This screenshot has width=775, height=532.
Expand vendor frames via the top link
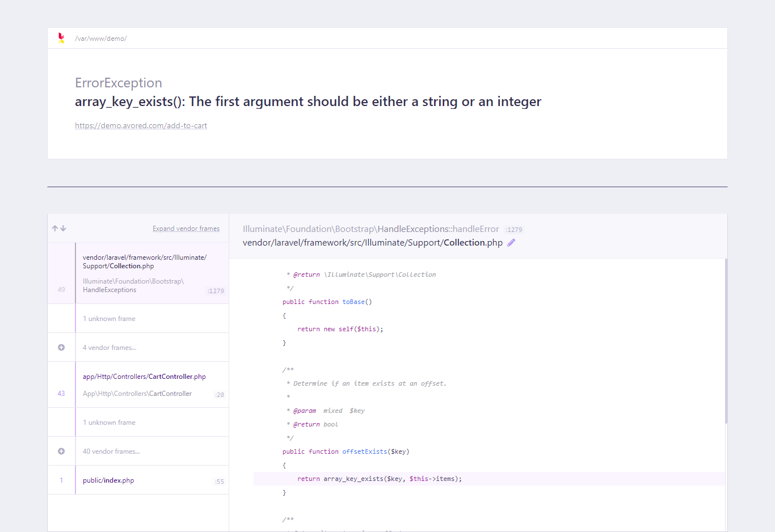pyautogui.click(x=186, y=228)
